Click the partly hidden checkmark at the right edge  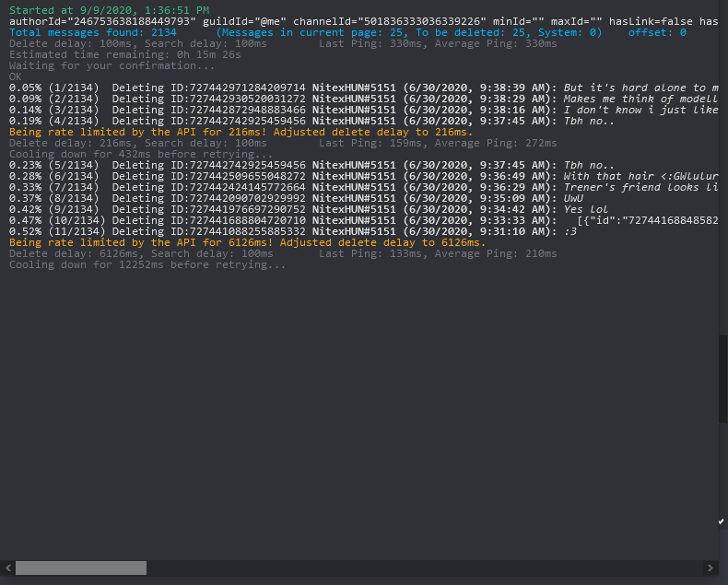(721, 521)
